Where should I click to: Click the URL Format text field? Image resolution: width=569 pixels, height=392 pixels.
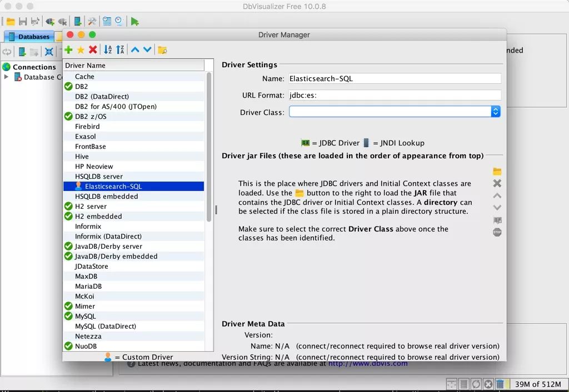[x=394, y=96]
